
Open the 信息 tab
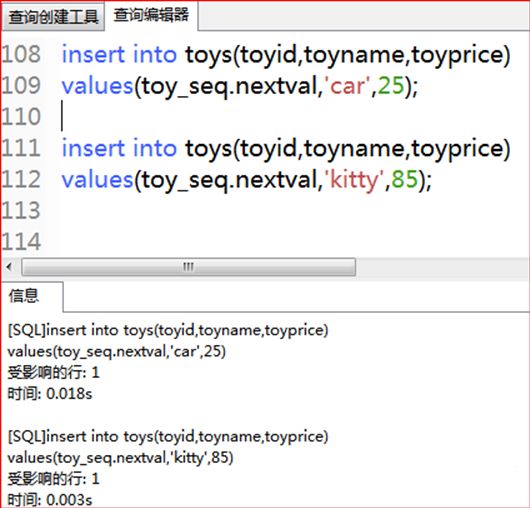click(x=32, y=296)
